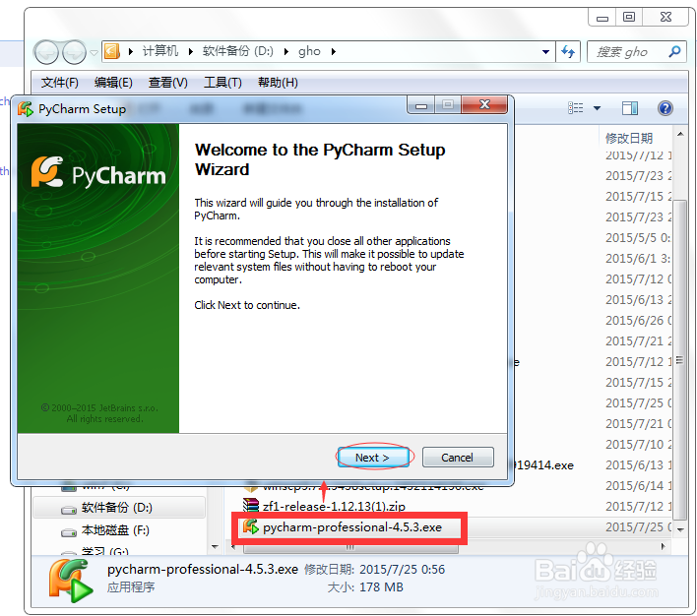The height and width of the screenshot is (616, 697).
Task: Expand subfolders arrow after 软件备份 (D:)
Action: coord(286,51)
